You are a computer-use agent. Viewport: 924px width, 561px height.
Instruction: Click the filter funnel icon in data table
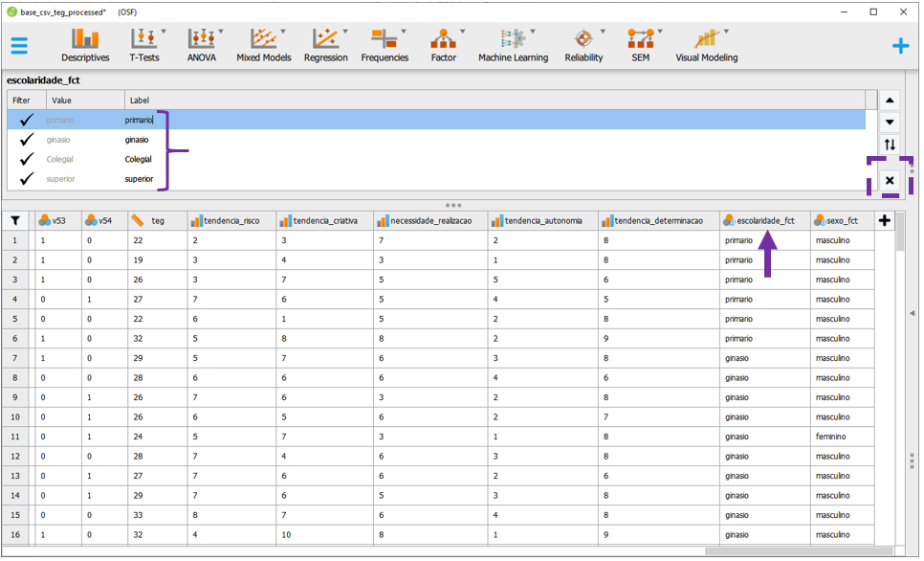[14, 220]
